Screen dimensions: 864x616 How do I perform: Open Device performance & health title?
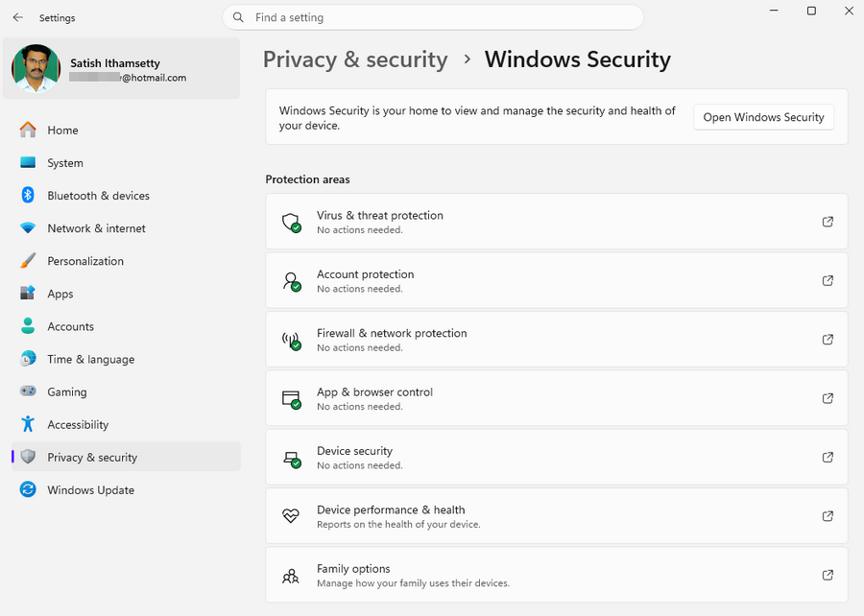tap(391, 509)
